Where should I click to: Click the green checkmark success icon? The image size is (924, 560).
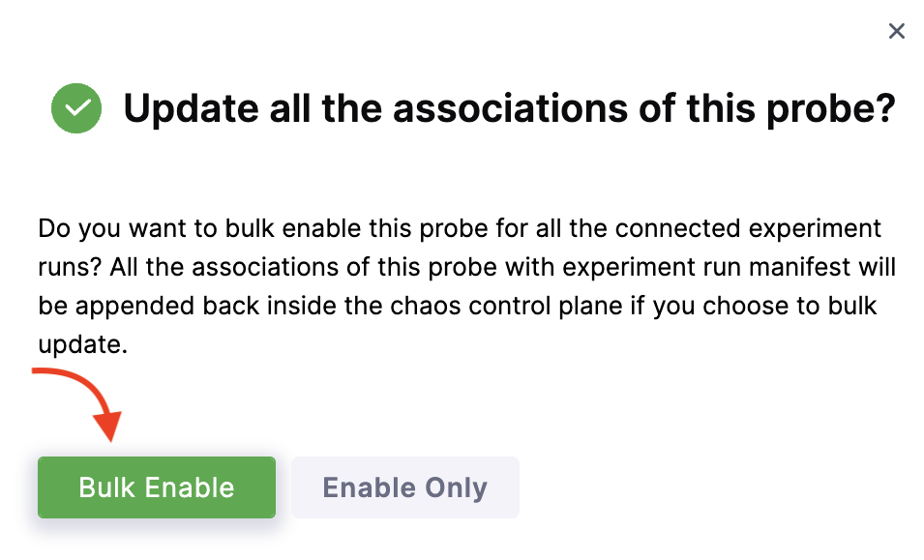[x=76, y=109]
